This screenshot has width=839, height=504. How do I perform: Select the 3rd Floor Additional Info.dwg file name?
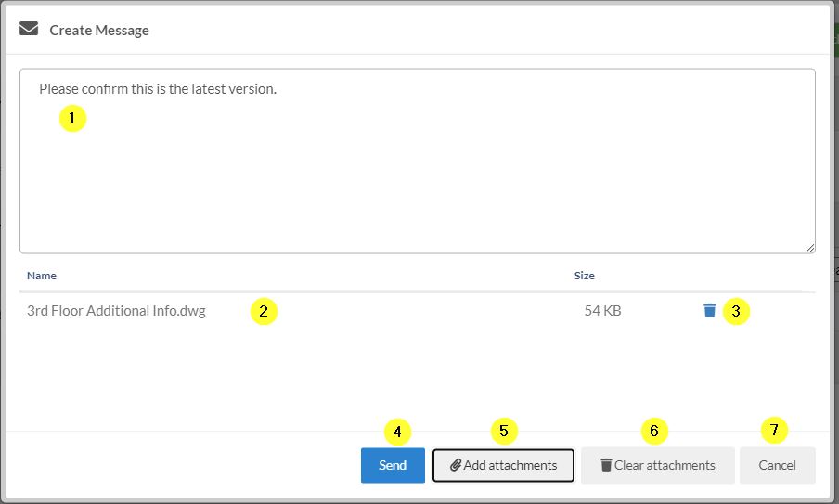116,311
